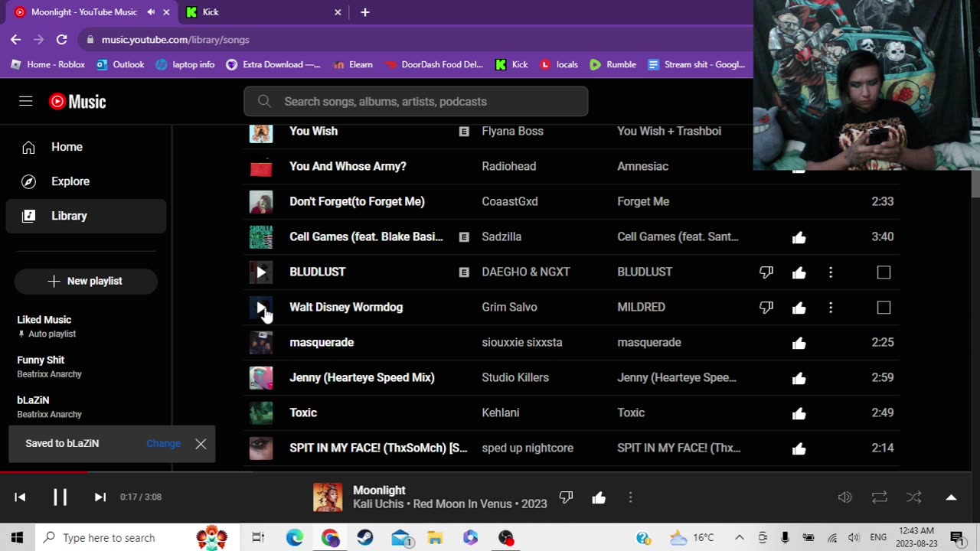
Task: Go back in browser history
Action: click(16, 40)
